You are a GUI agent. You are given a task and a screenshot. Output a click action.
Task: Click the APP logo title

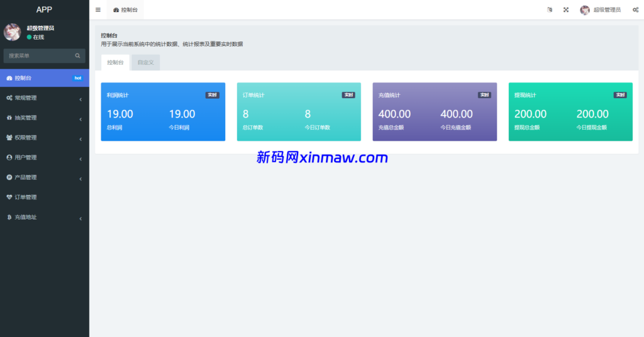point(45,9)
